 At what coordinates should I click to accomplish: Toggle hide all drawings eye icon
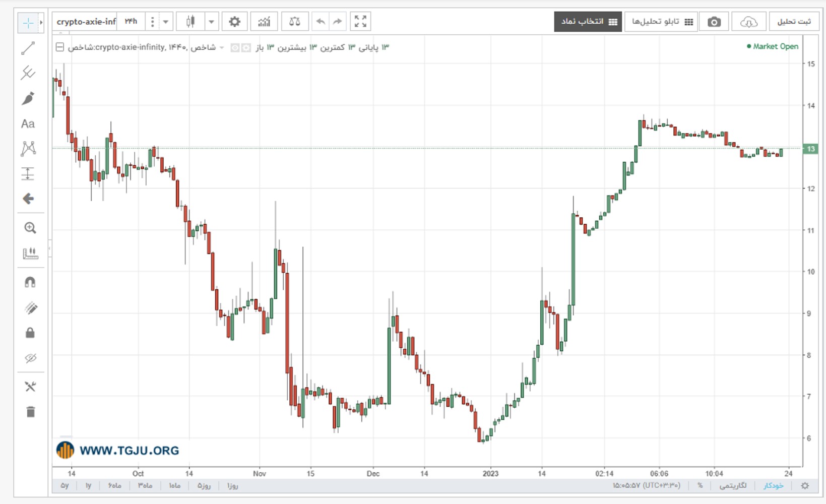pyautogui.click(x=30, y=358)
